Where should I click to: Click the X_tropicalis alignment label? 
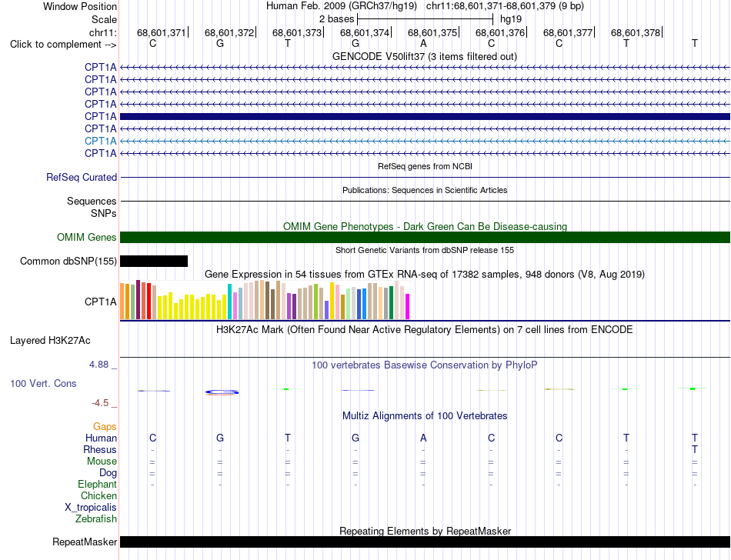[x=91, y=508]
